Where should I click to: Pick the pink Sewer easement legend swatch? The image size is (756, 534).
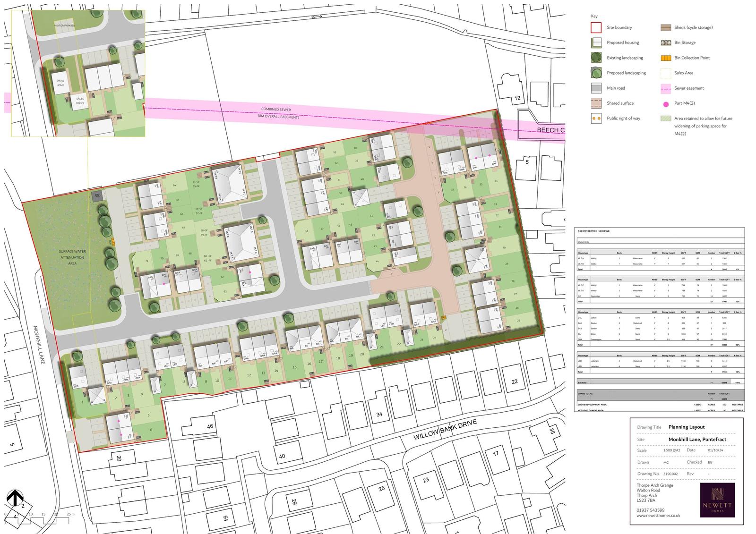[x=665, y=88]
